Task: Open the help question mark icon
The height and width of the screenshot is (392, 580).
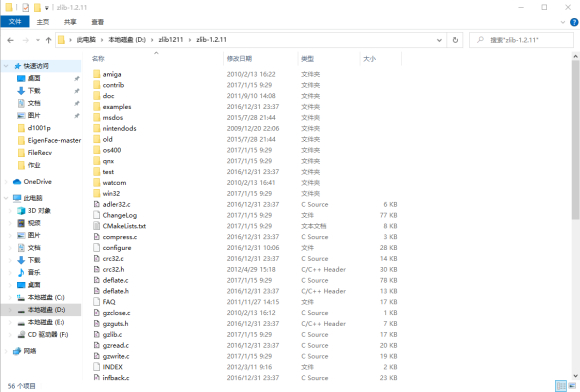Action: 574,22
